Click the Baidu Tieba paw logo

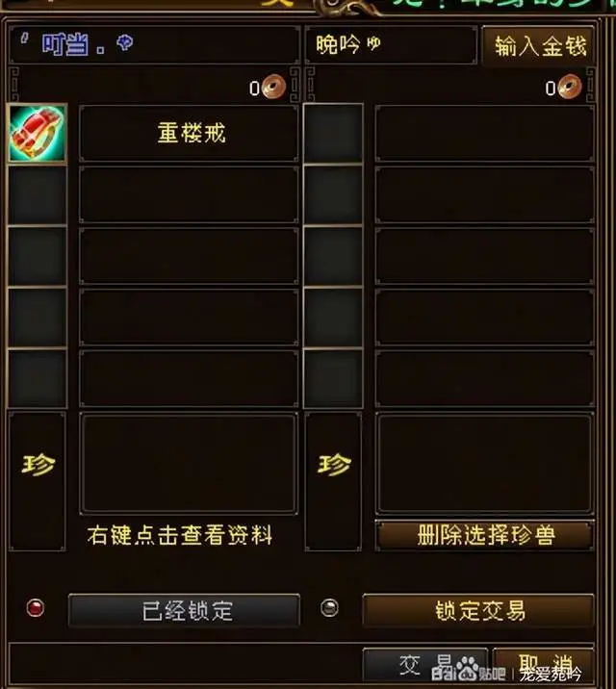[467, 668]
